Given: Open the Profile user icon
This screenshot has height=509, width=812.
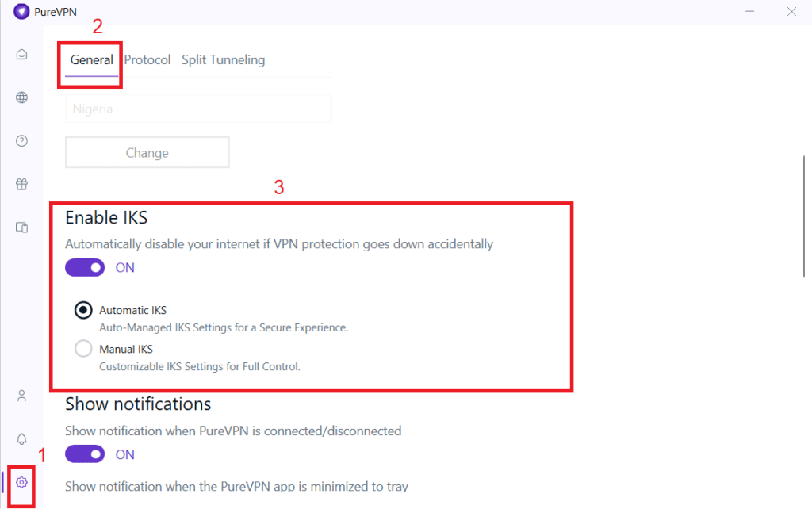Looking at the screenshot, I should coord(21,396).
